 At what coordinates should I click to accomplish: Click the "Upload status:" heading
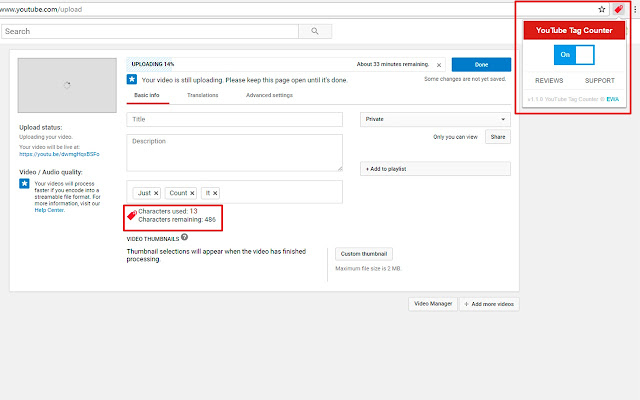pyautogui.click(x=40, y=128)
